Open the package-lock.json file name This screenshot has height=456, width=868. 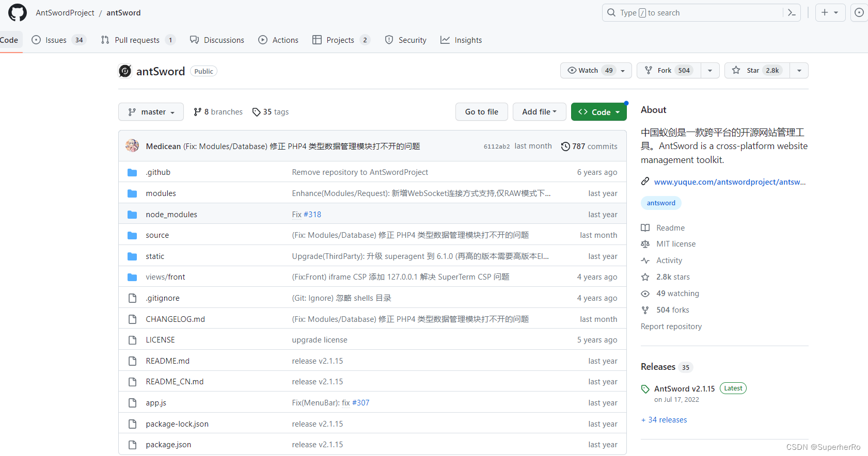177,424
